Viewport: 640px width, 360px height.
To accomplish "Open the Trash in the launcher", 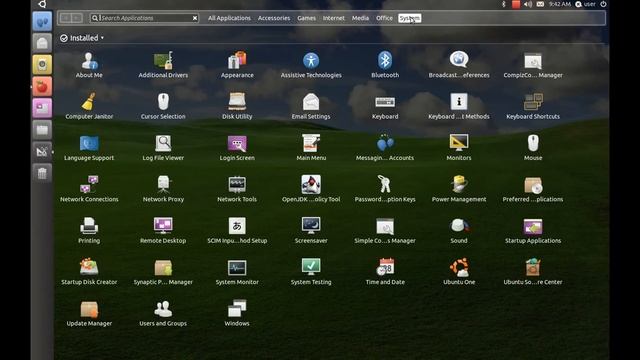I will click(42, 173).
